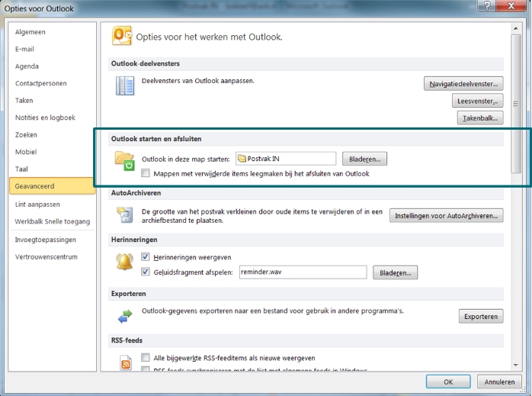The width and height of the screenshot is (532, 396).
Task: Toggle Geluidsfragment afspelen checkbox
Action: click(146, 272)
